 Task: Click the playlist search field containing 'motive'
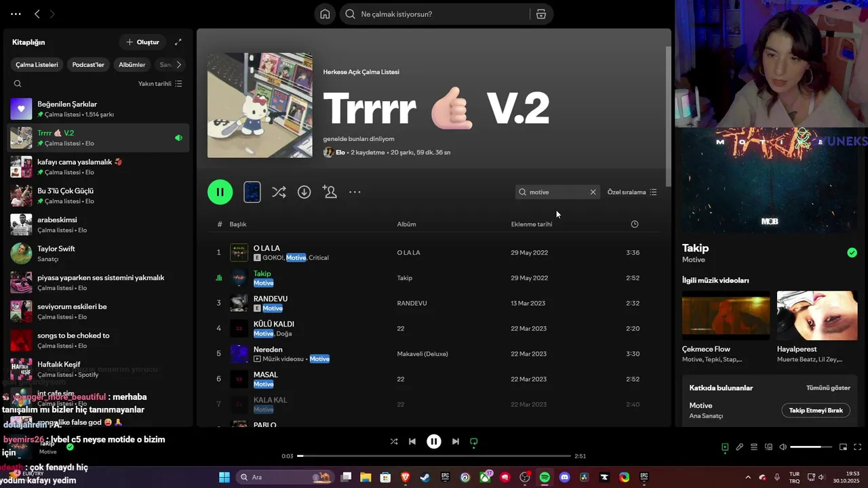pos(557,192)
